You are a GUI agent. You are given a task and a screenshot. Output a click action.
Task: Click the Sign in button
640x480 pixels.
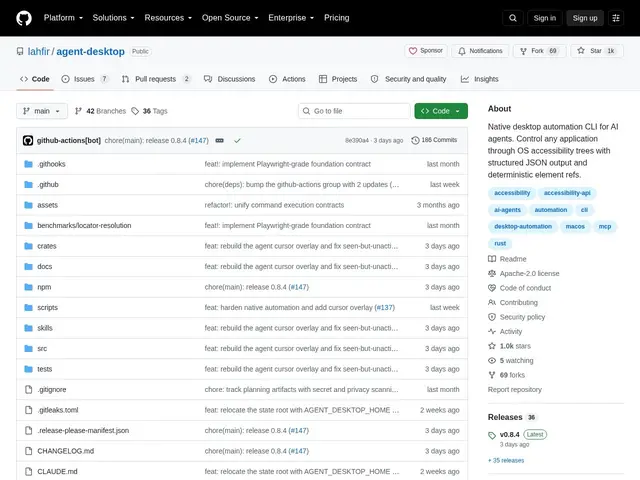point(544,18)
